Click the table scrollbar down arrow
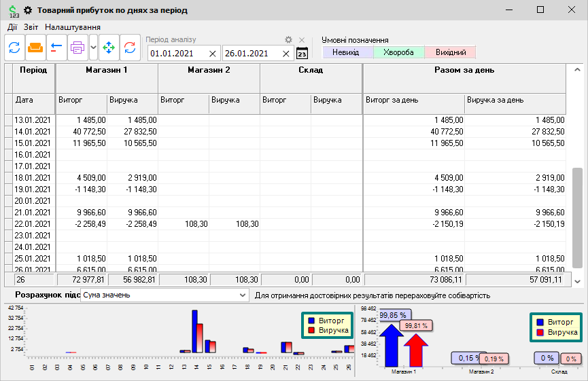The height and width of the screenshot is (381, 588). [578, 281]
